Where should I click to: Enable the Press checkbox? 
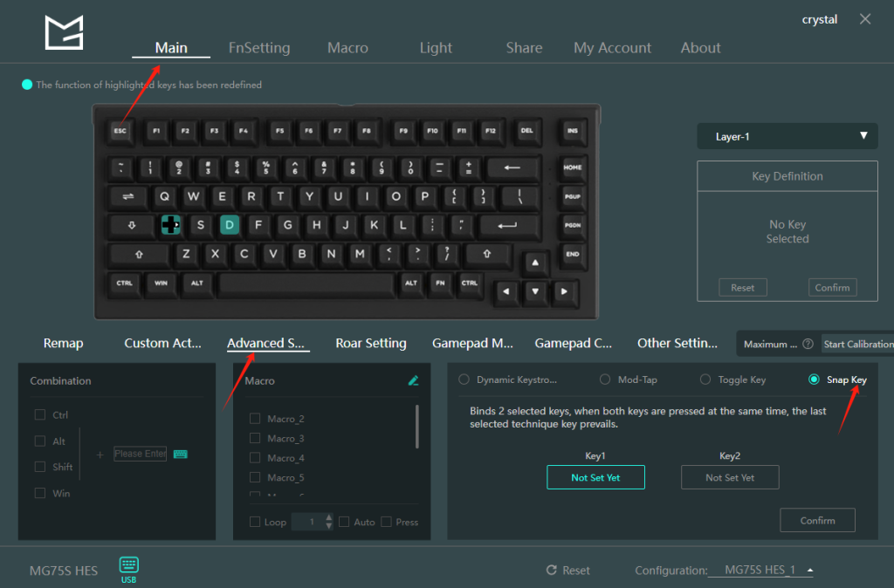coord(386,522)
